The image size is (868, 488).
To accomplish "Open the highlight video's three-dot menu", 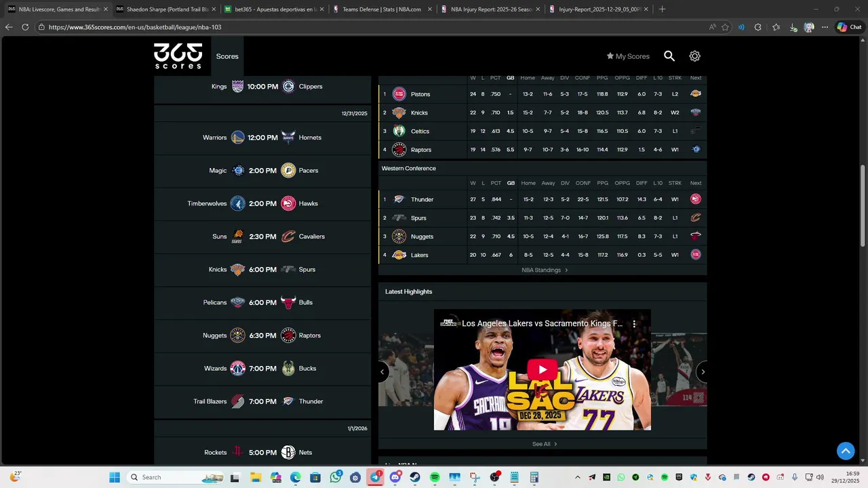I will (x=635, y=324).
